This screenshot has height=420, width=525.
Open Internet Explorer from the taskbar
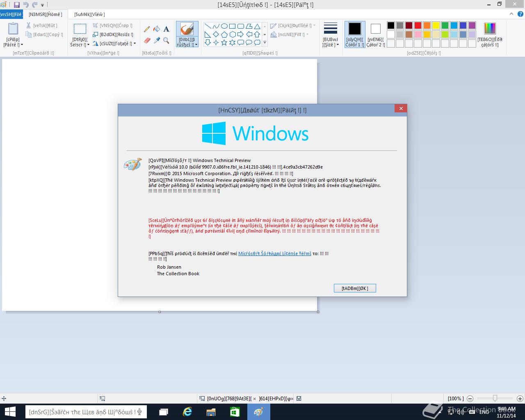tap(187, 412)
